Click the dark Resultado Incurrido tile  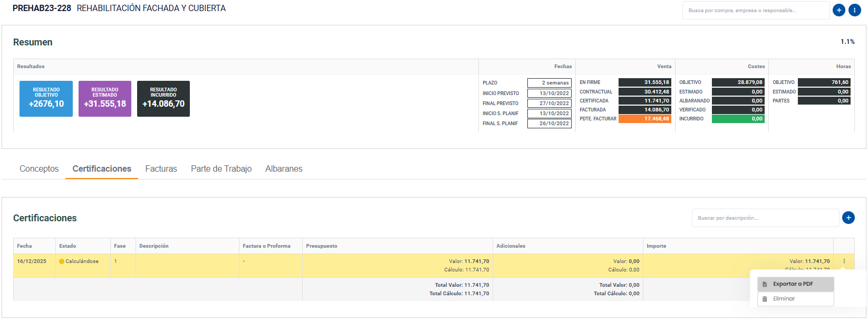click(163, 99)
